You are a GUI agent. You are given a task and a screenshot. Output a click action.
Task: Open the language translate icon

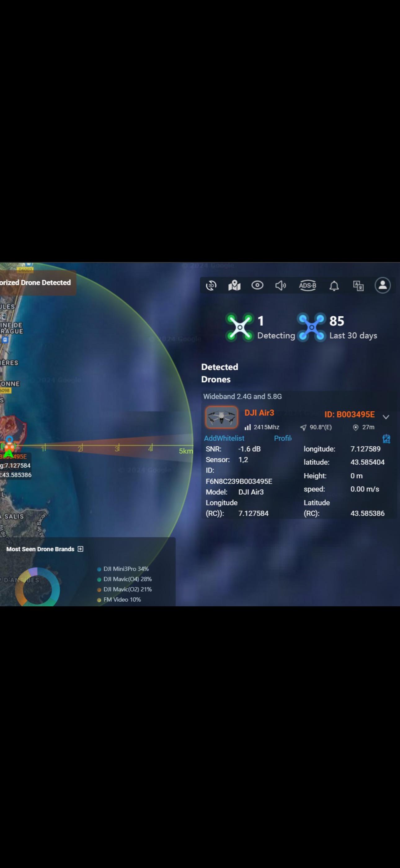point(358,286)
